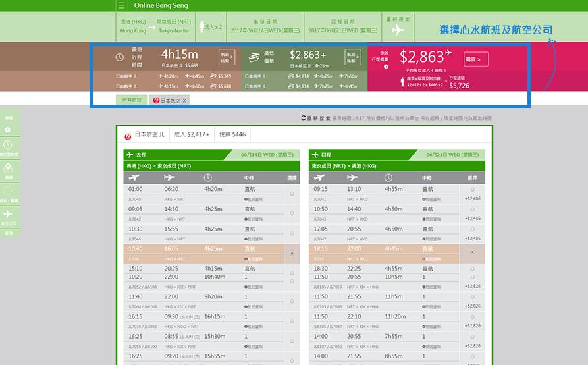Select return 09:15 to 13:10 flight radio
This screenshot has height=365, width=588.
(x=473, y=190)
